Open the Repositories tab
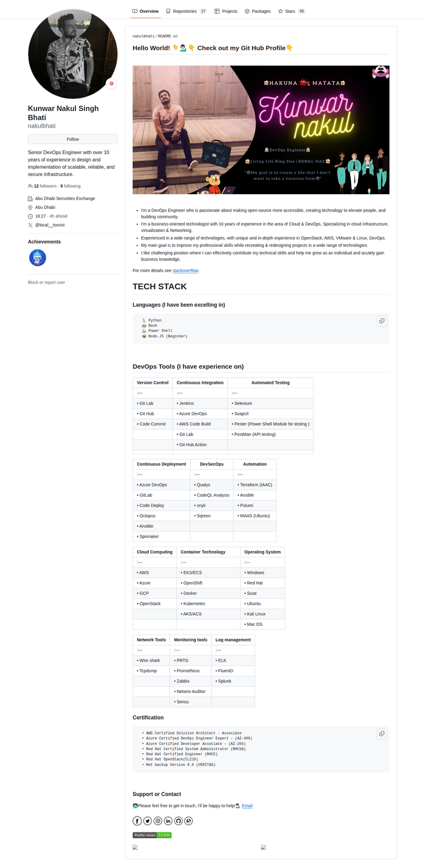Image resolution: width=425 pixels, height=868 pixels. [186, 11]
